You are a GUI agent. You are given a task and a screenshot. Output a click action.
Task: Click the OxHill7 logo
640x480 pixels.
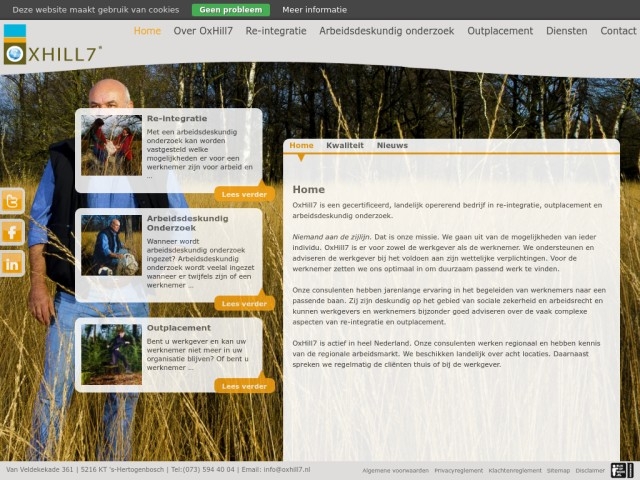click(52, 47)
